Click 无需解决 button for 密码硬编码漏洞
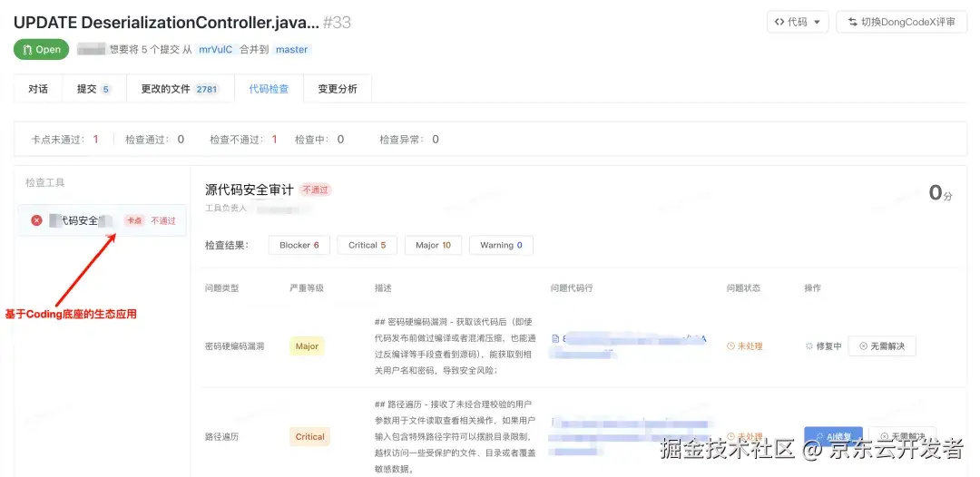The width and height of the screenshot is (980, 477). coord(882,346)
